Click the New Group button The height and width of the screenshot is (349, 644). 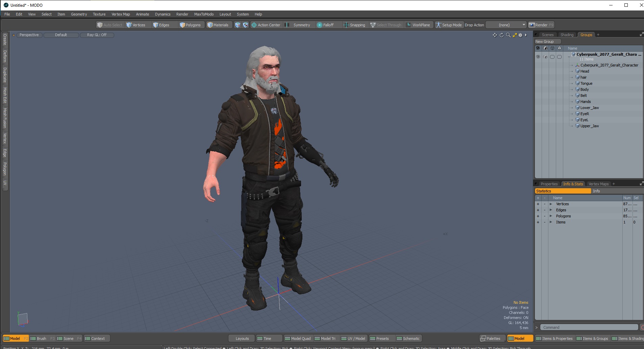pyautogui.click(x=548, y=42)
